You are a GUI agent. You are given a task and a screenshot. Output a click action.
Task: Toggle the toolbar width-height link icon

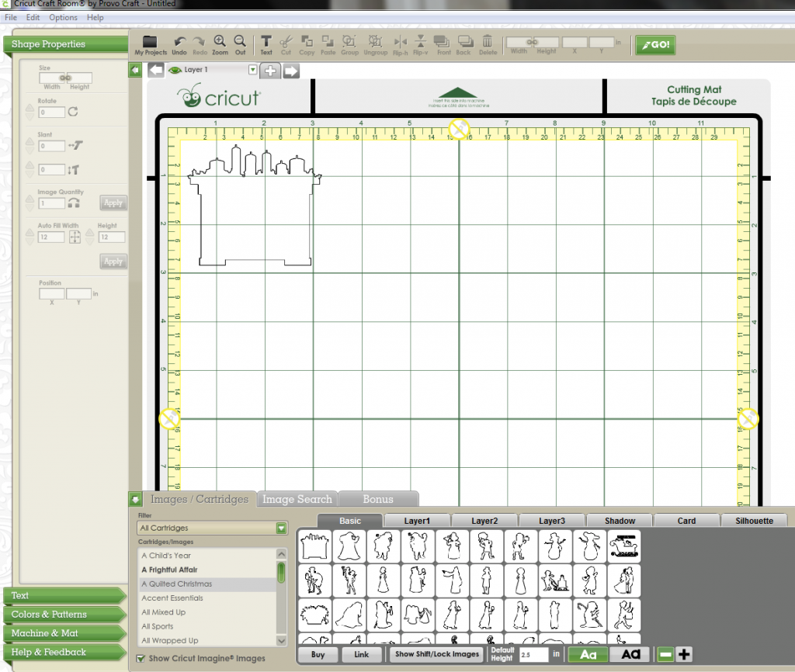click(532, 42)
